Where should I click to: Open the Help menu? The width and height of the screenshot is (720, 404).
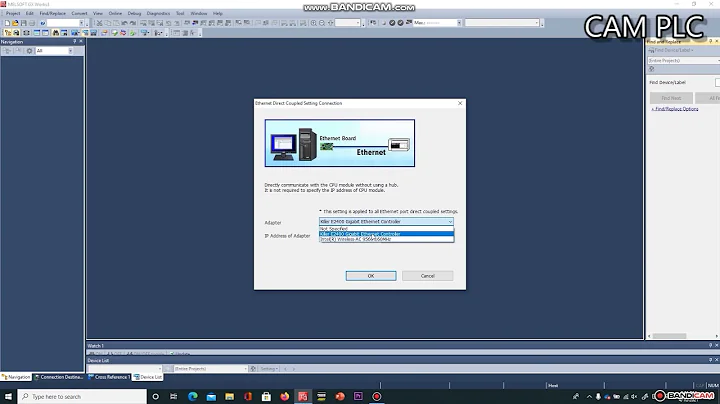point(218,13)
